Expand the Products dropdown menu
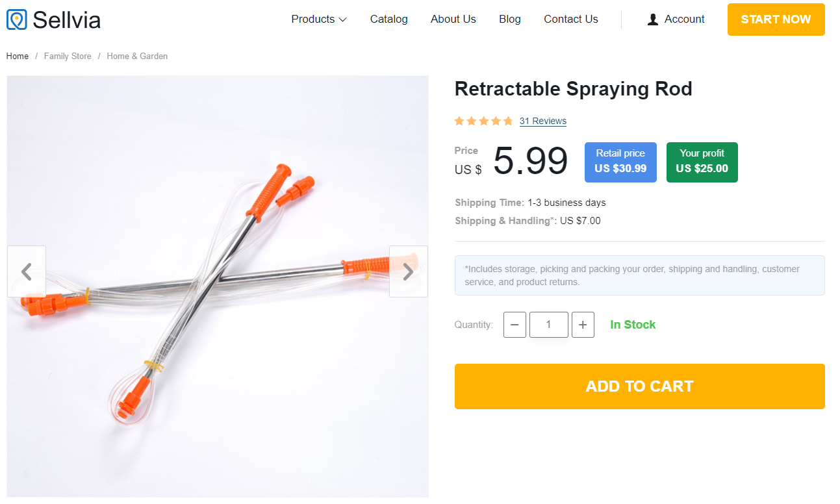 319,19
